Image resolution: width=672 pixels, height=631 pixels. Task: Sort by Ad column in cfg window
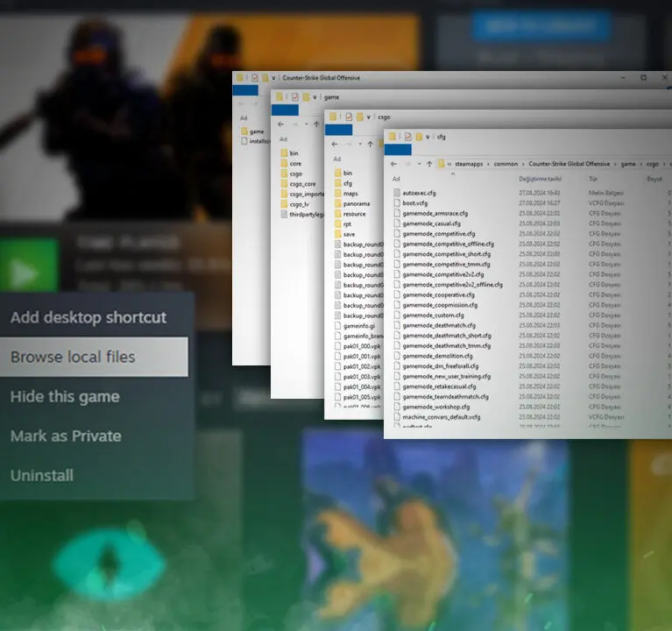tap(395, 179)
